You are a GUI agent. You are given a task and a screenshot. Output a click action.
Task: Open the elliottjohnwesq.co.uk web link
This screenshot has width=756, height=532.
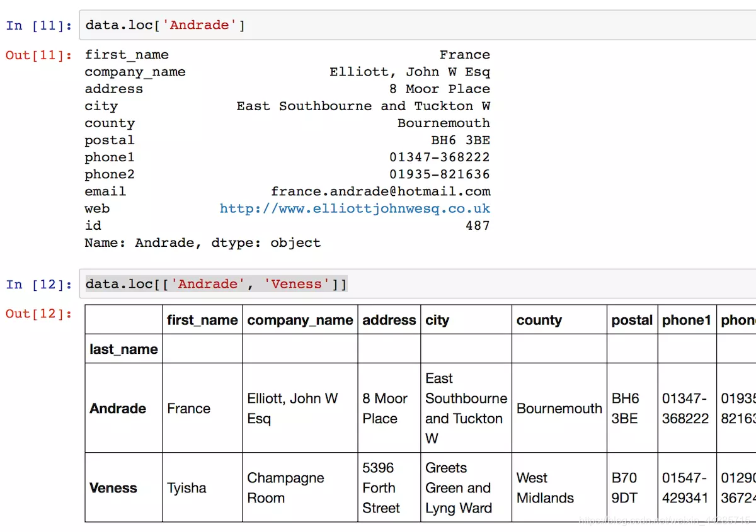pos(355,208)
